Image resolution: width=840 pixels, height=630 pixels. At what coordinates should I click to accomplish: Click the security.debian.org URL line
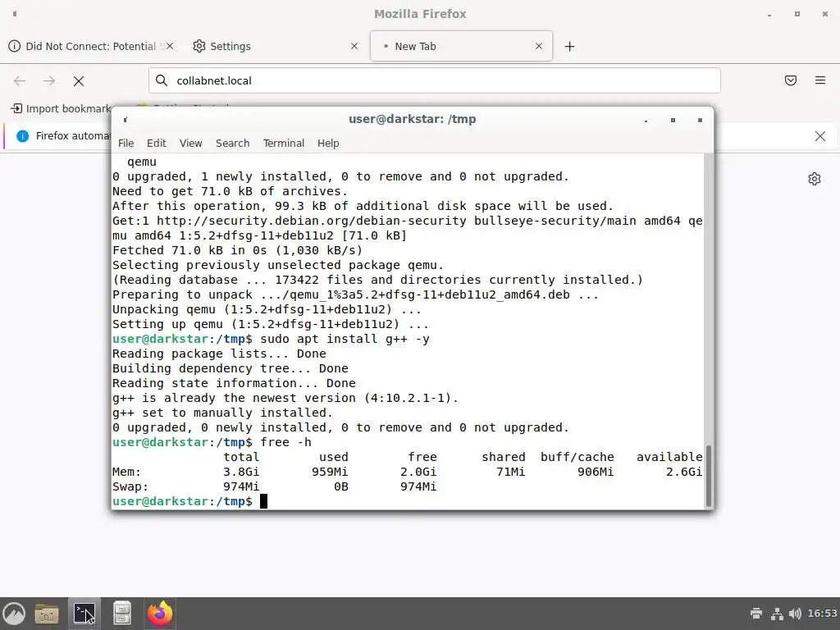pyautogui.click(x=407, y=221)
